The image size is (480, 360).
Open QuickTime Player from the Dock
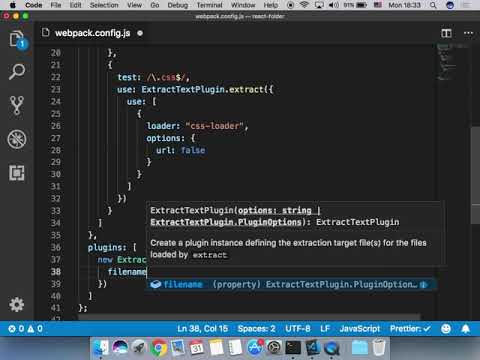[x=332, y=348]
